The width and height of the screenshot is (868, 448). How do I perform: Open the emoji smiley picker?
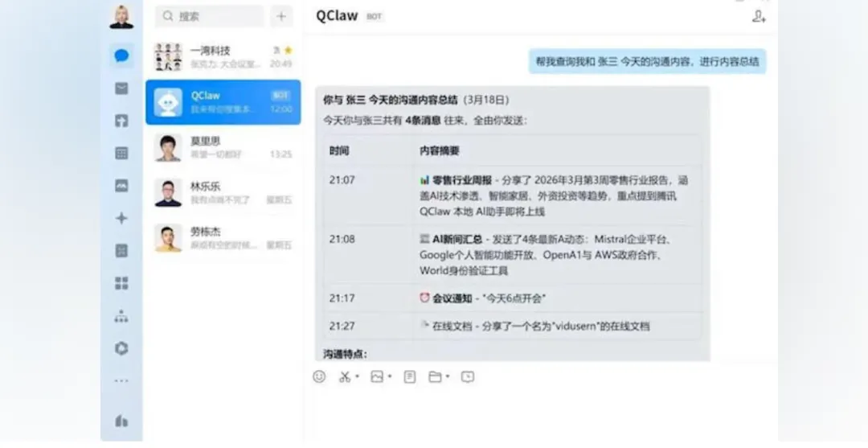click(x=319, y=376)
